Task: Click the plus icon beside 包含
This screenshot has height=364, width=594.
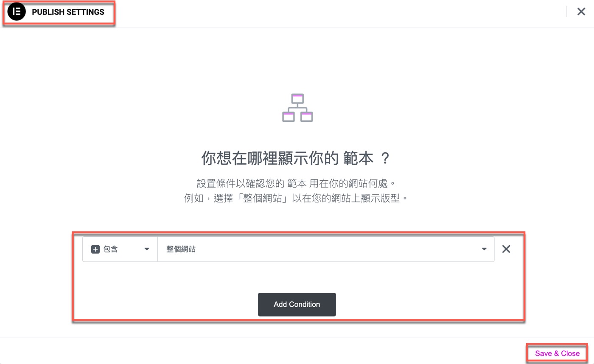Action: (95, 249)
